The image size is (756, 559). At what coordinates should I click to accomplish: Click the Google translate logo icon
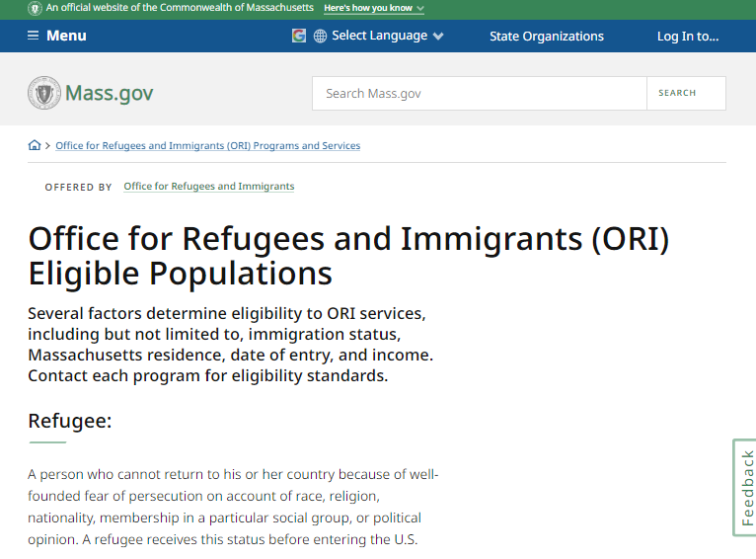[x=299, y=36]
